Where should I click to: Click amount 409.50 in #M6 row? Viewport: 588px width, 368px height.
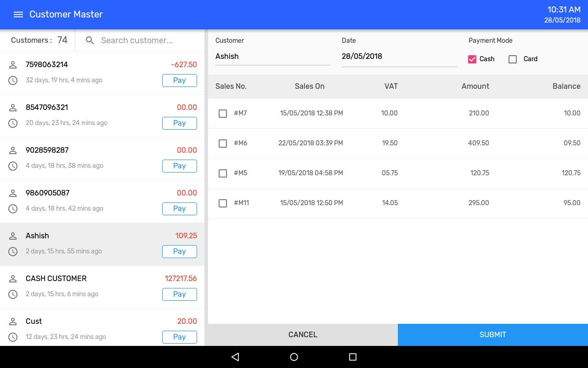479,144
